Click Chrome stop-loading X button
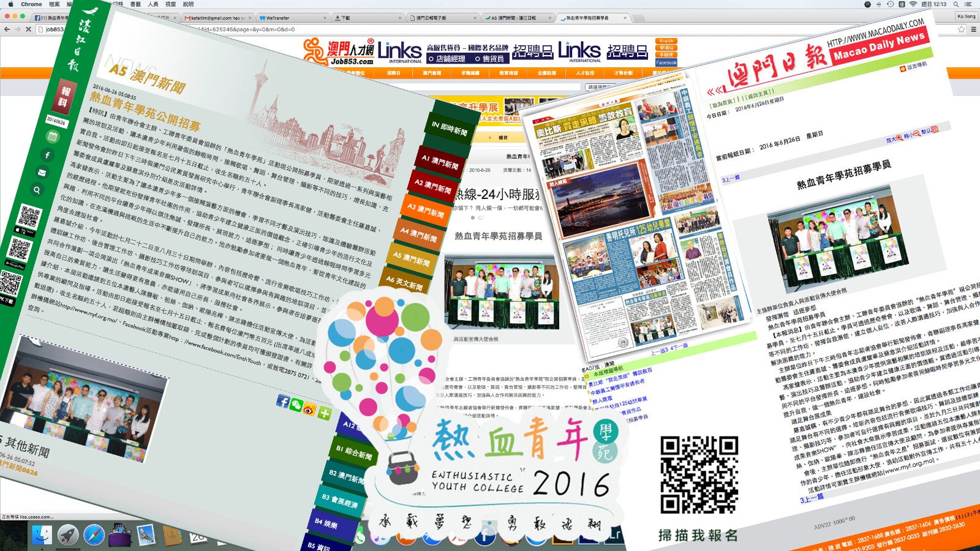This screenshot has width=980, height=551. click(x=28, y=29)
